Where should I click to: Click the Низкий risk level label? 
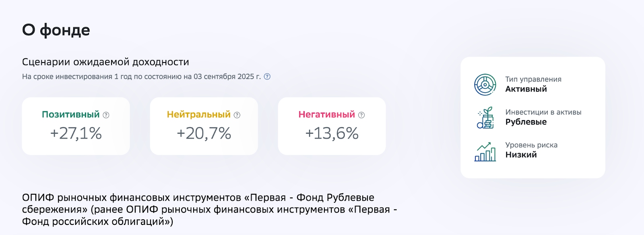click(x=520, y=155)
